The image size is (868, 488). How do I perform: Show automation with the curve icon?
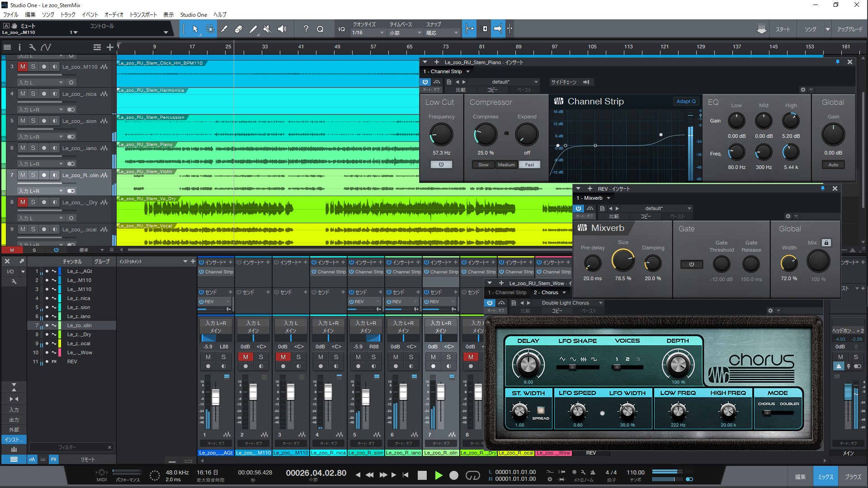pyautogui.click(x=46, y=47)
